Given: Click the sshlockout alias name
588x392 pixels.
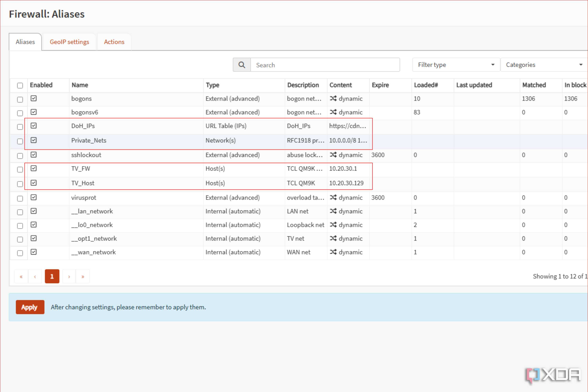Looking at the screenshot, I should click(86, 155).
